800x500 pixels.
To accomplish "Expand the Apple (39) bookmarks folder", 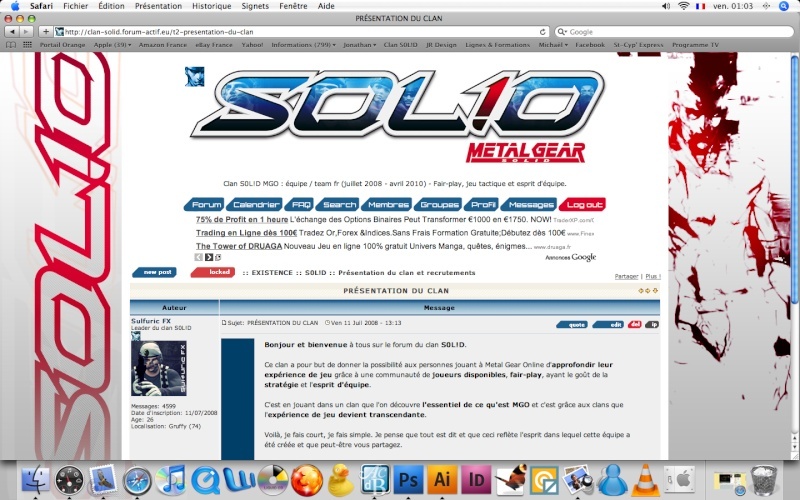I will pyautogui.click(x=112, y=45).
